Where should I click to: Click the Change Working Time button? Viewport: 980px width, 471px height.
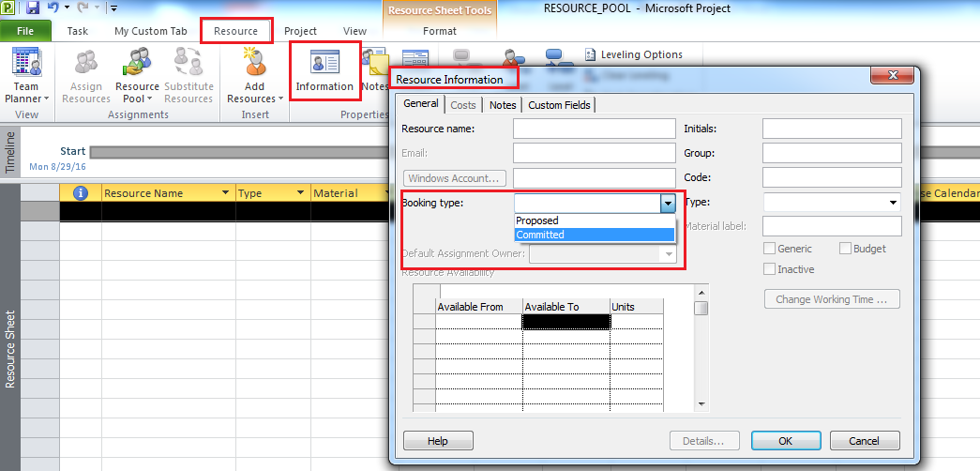coord(832,299)
